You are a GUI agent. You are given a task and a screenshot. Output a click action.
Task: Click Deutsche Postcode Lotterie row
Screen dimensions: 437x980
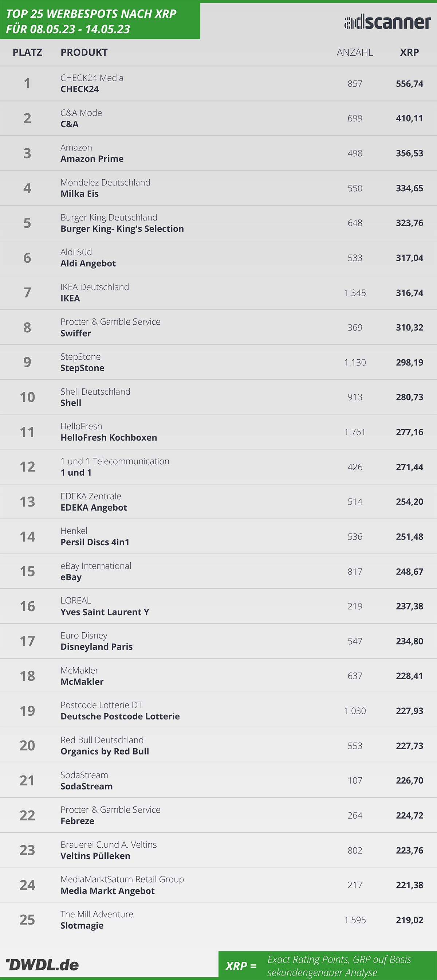tap(219, 711)
